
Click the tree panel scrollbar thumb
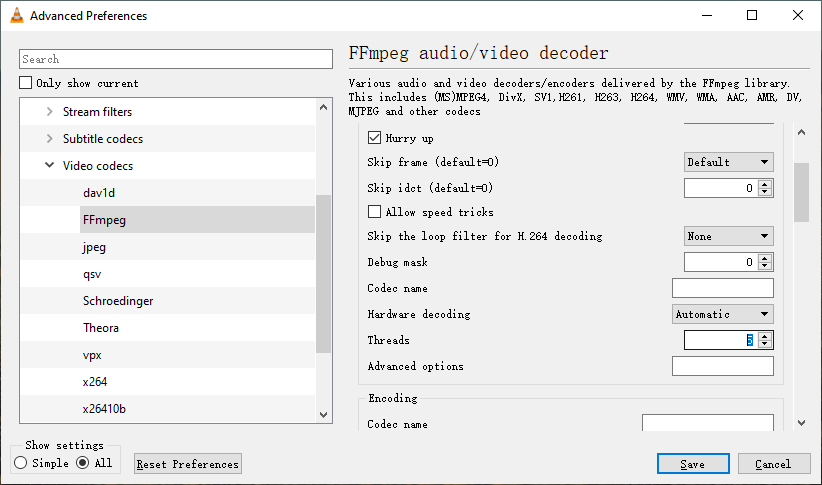click(x=323, y=274)
